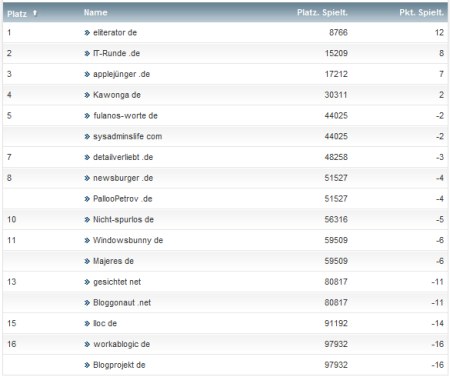Select the points value -14 for lloc
450x377 pixels.
click(x=438, y=323)
